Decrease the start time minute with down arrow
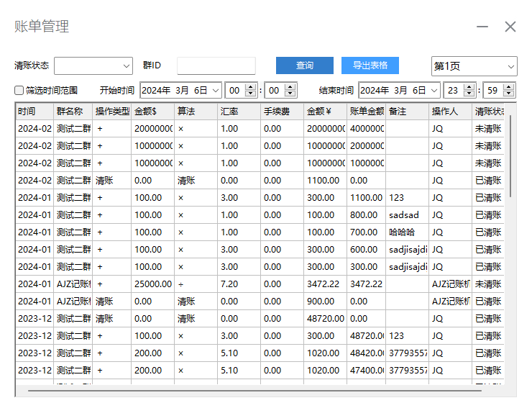The image size is (532, 403). pos(290,94)
